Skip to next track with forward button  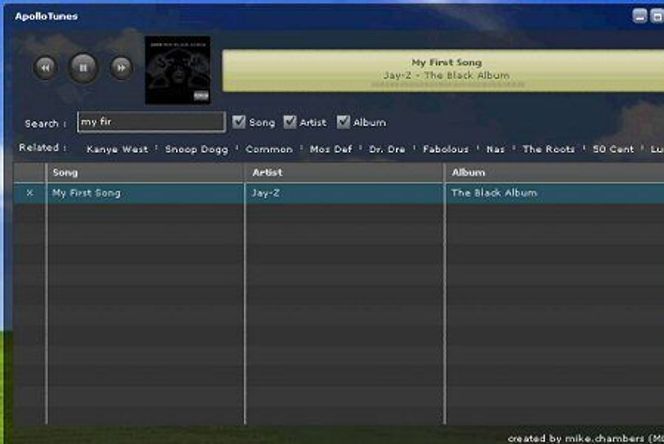pos(121,68)
